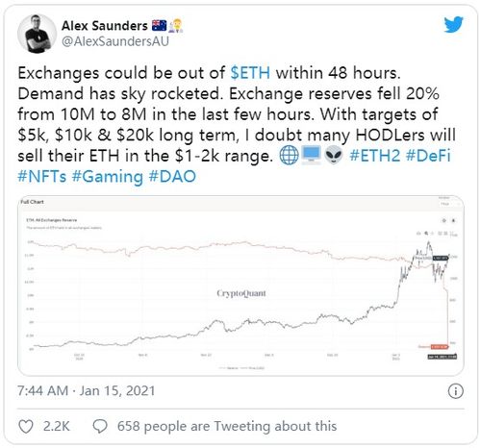
Task: Click the Twitter bird logo
Action: [453, 25]
